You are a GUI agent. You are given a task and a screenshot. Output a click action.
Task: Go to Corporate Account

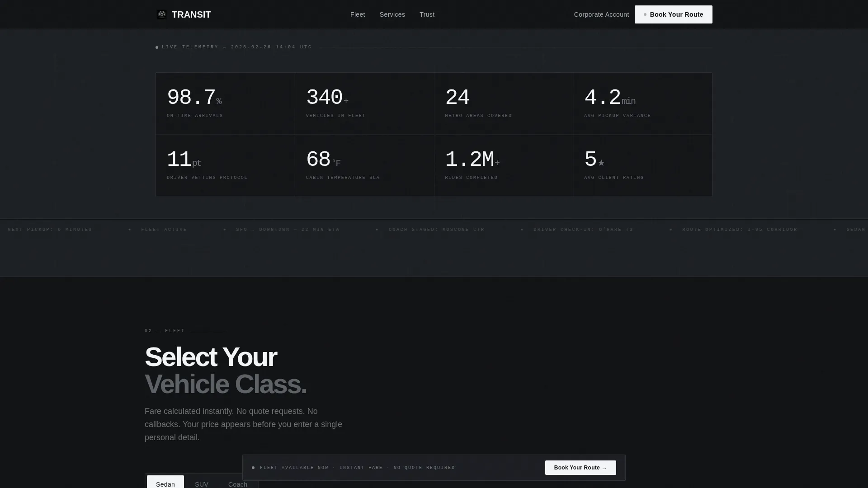(x=601, y=14)
